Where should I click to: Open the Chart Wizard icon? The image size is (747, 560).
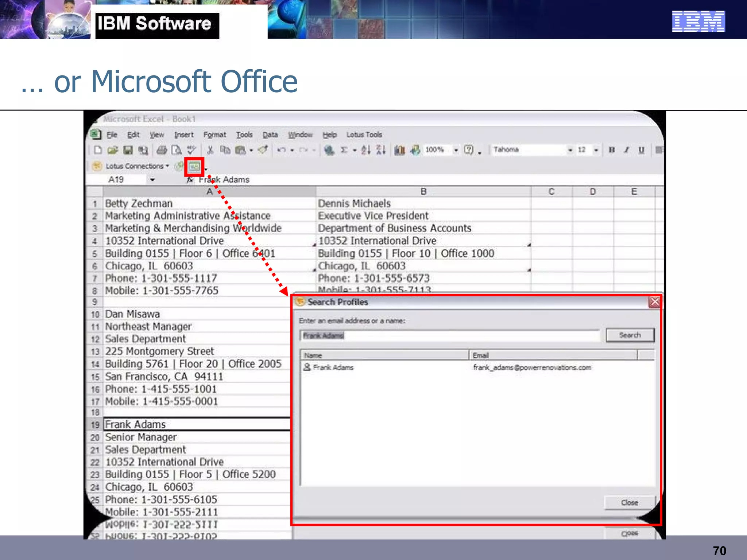coord(400,150)
